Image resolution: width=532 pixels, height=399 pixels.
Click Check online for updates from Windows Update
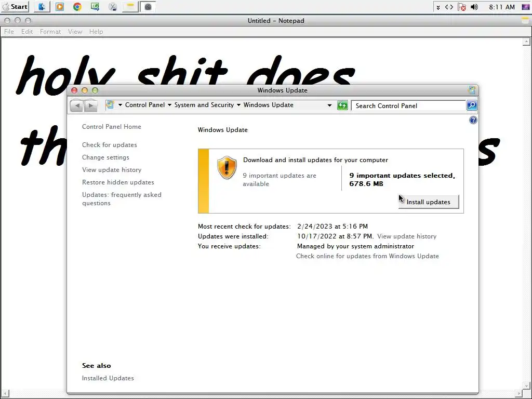pyautogui.click(x=367, y=256)
